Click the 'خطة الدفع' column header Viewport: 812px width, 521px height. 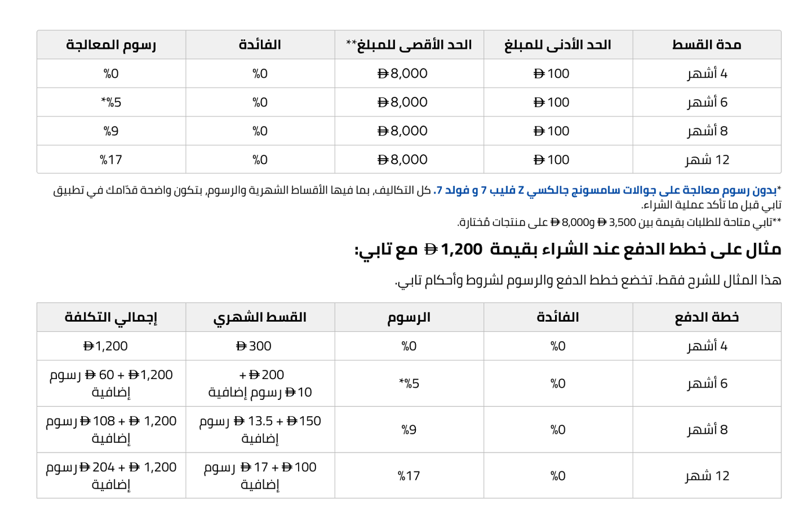706,317
